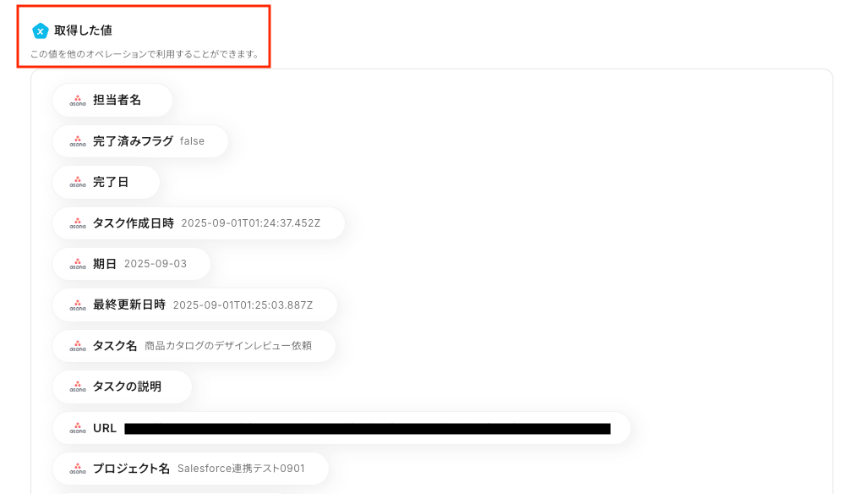Click the blue pentagon icon beside 取得した値
This screenshot has width=868, height=494.
[x=41, y=31]
